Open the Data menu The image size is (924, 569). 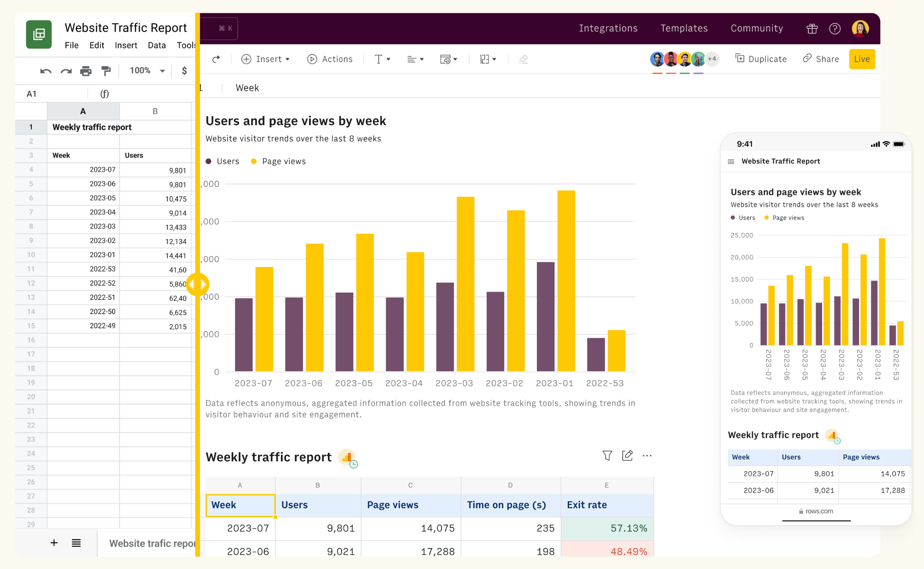(x=156, y=45)
